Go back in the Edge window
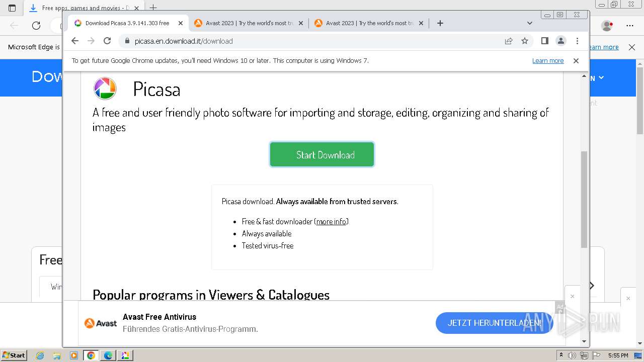644x362 pixels. point(14,26)
